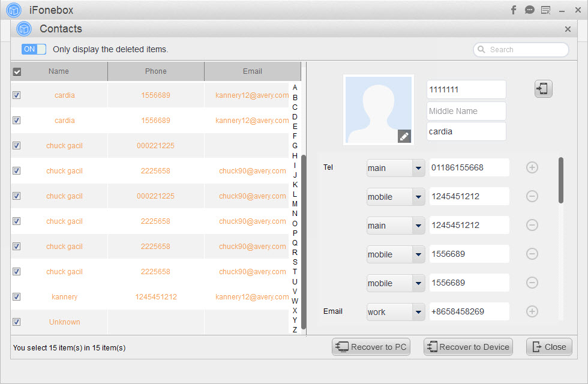Add an email with the plus icon next to +8658458269
The image size is (588, 384).
point(532,311)
